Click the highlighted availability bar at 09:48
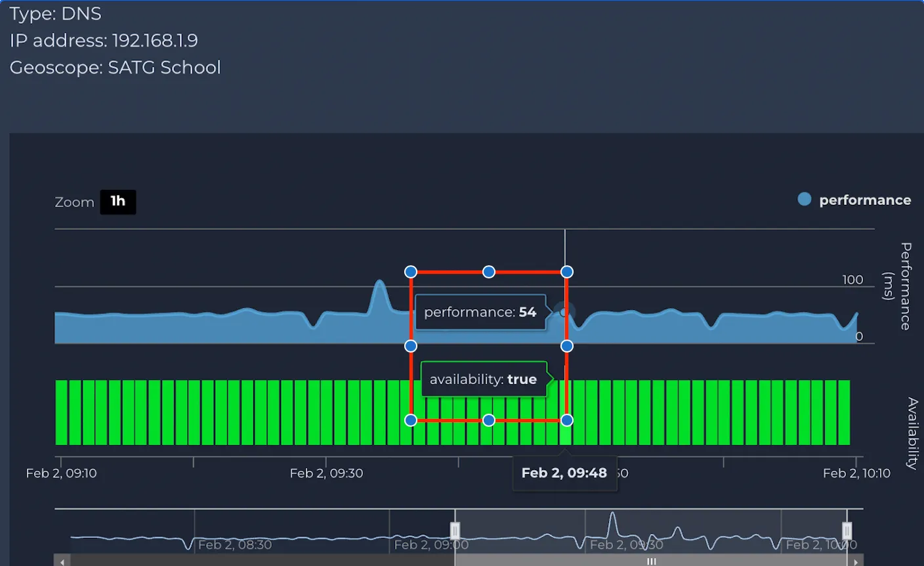The width and height of the screenshot is (924, 566). (x=565, y=412)
